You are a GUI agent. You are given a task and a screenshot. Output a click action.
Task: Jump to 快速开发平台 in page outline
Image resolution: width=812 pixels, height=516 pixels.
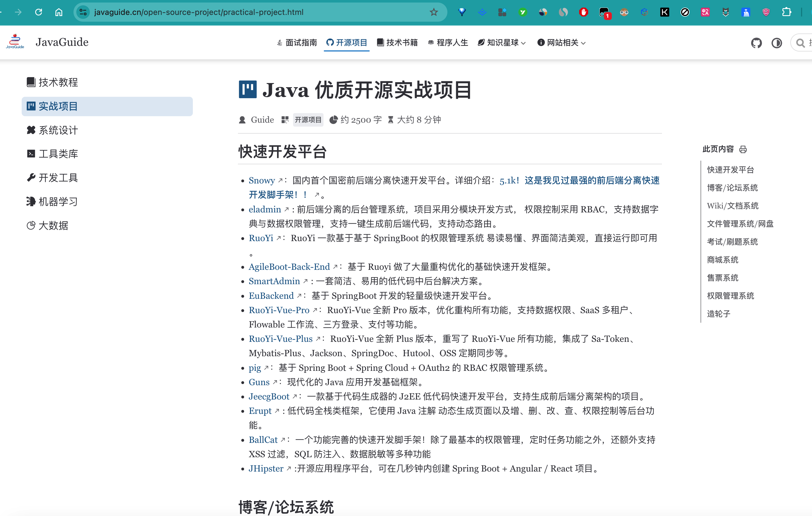point(730,170)
